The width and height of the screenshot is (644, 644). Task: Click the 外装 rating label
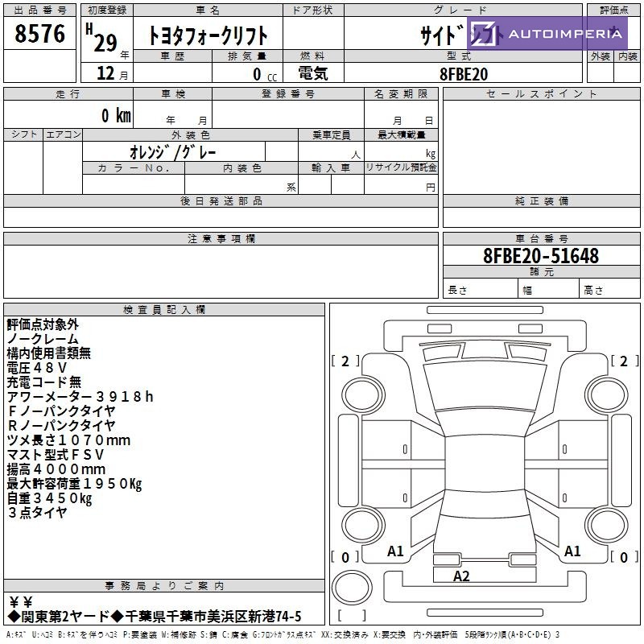(600, 56)
